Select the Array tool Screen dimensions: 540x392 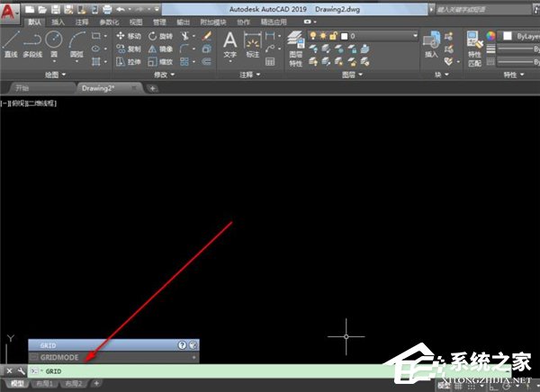click(184, 62)
